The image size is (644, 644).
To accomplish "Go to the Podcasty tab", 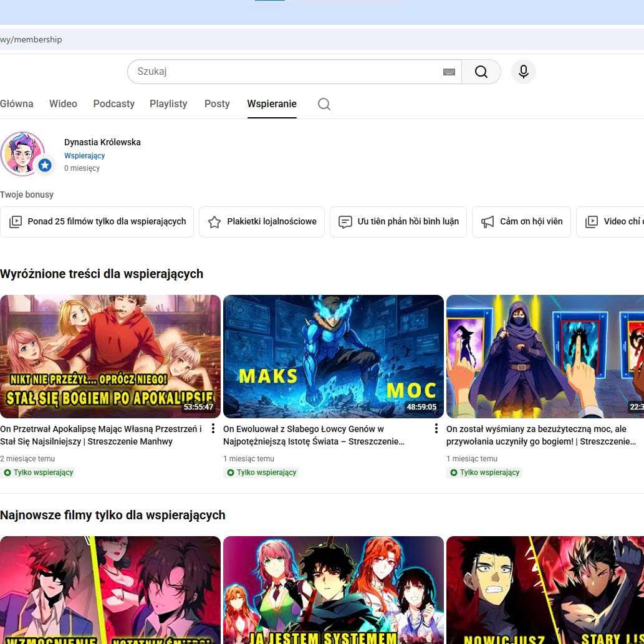I will tap(113, 104).
